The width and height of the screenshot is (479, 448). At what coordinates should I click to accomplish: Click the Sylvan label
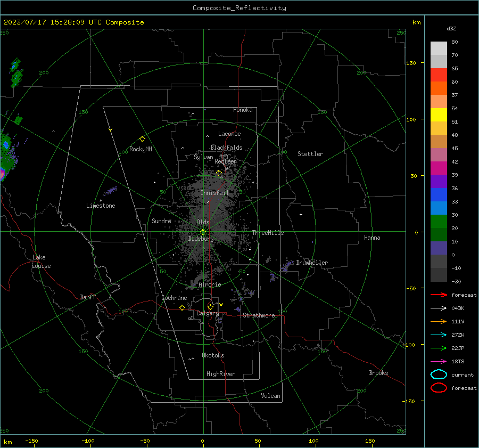pos(203,157)
